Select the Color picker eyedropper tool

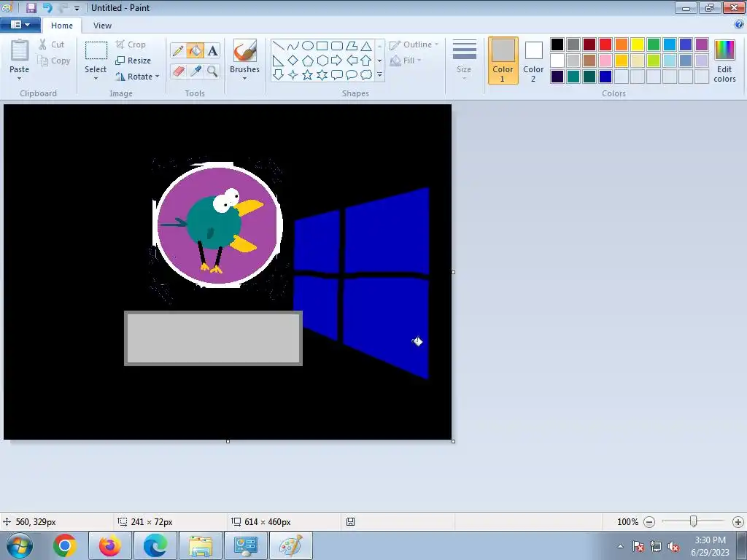click(195, 71)
